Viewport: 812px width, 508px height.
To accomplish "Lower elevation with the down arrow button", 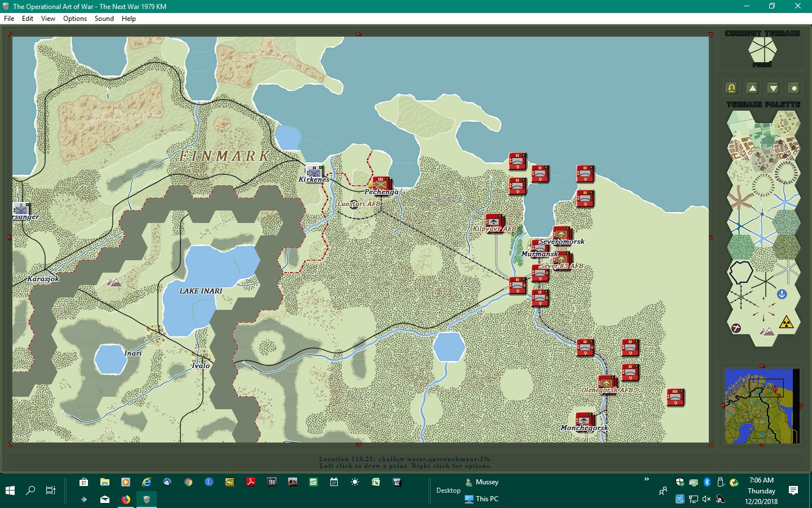I will tap(773, 88).
